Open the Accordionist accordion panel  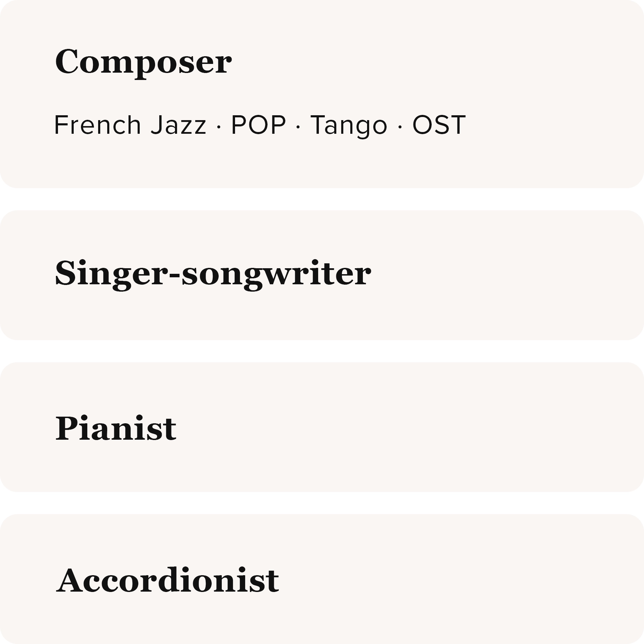[x=322, y=579]
